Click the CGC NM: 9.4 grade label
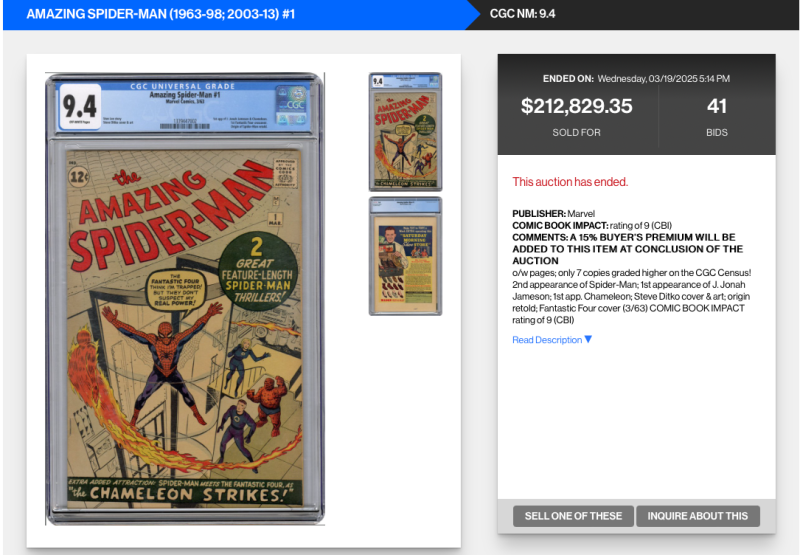 pyautogui.click(x=522, y=14)
